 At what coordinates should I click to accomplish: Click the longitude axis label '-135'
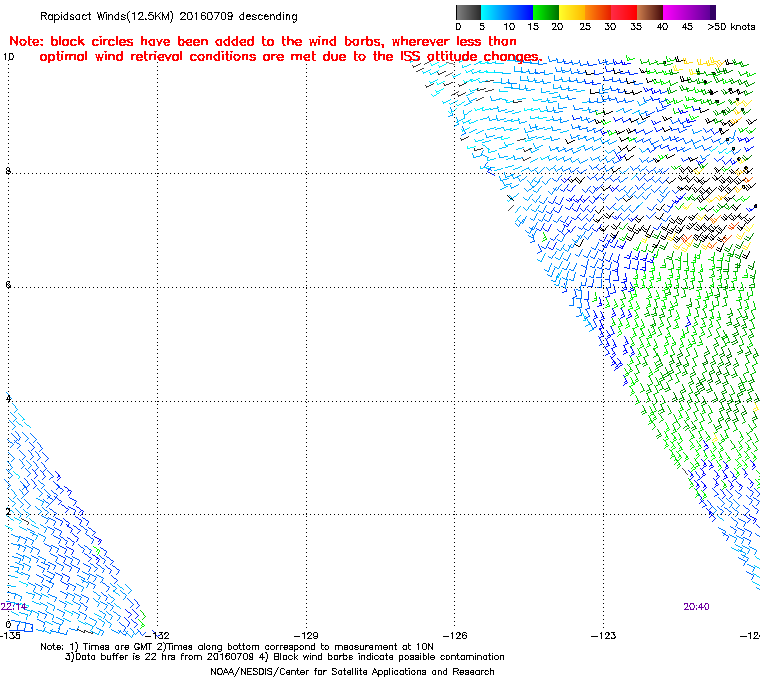click(x=10, y=636)
